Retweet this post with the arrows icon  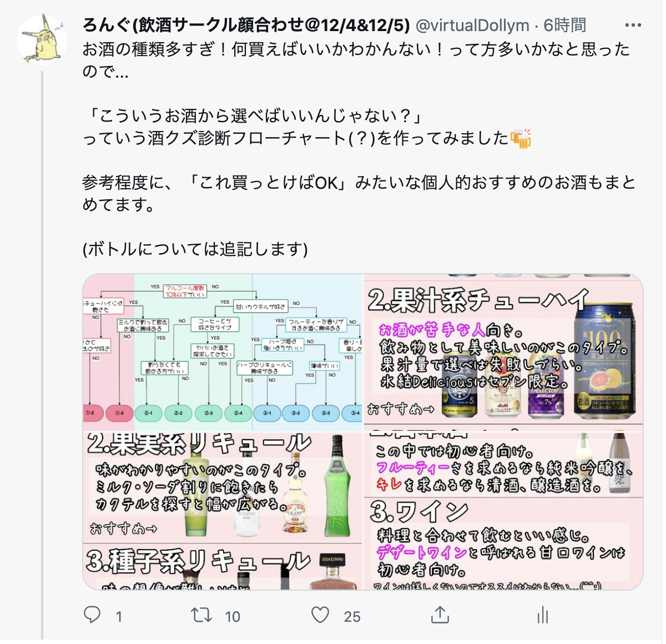(x=201, y=615)
